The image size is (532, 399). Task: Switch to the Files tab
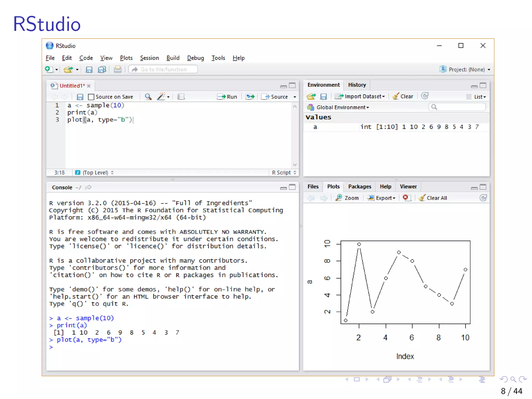(313, 187)
